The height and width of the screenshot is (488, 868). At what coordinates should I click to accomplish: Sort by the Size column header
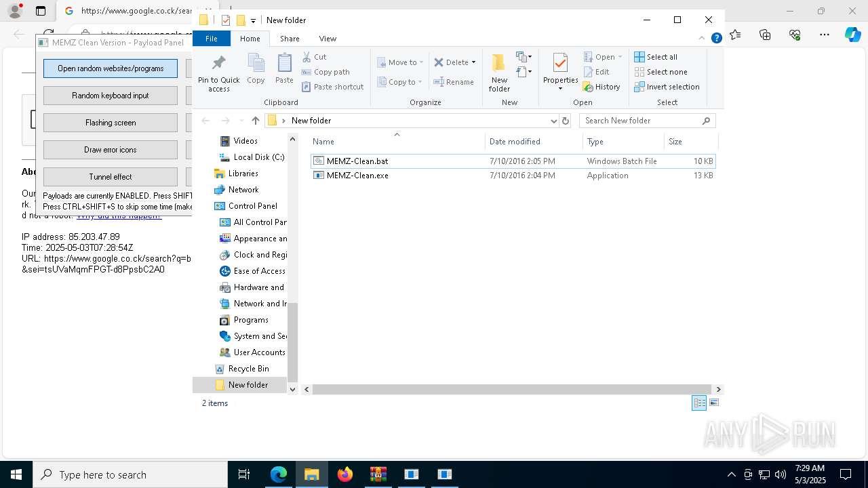pos(690,141)
